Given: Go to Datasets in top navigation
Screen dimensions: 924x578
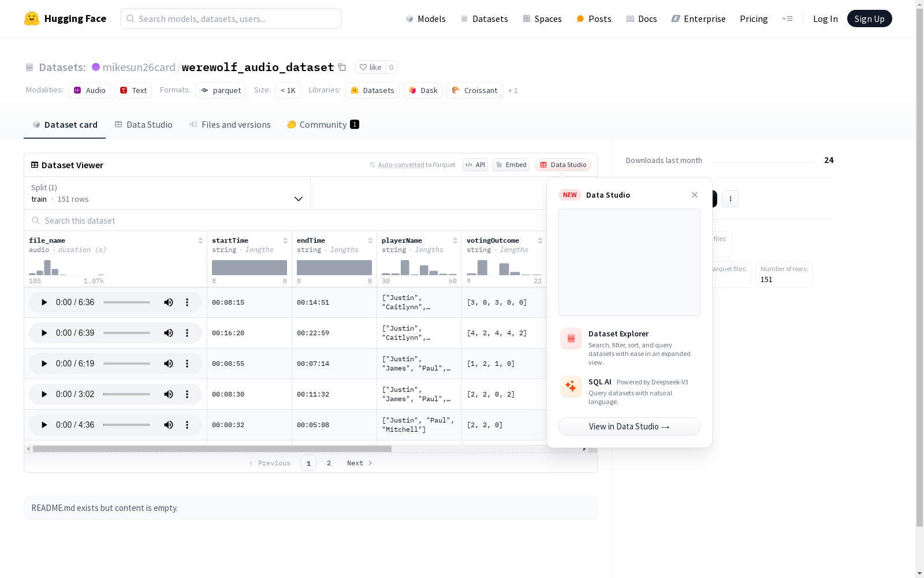Looking at the screenshot, I should tap(484, 18).
